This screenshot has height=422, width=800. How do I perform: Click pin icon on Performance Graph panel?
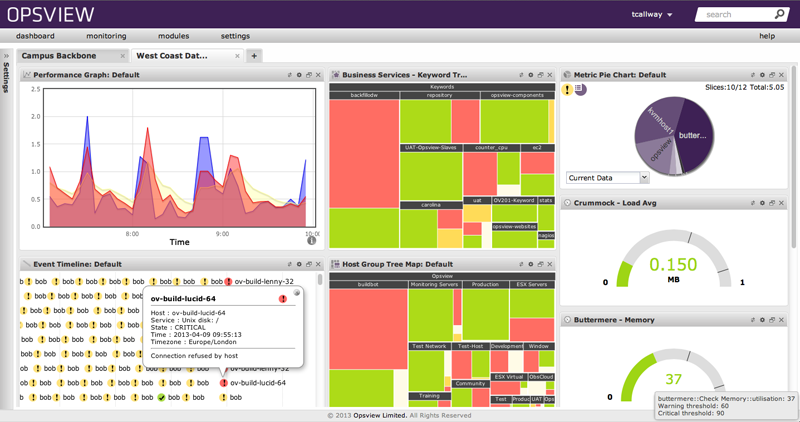(x=290, y=75)
